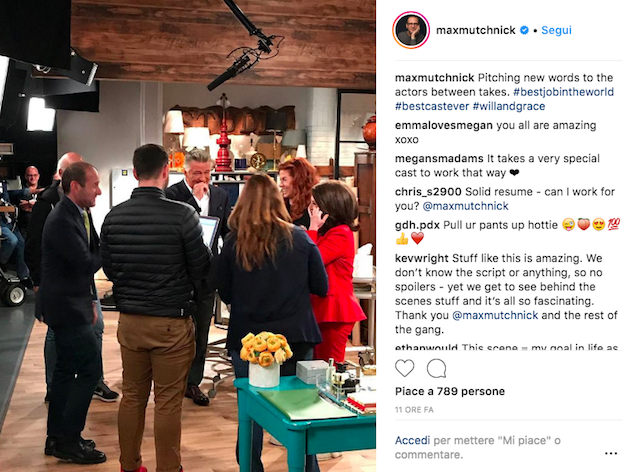
Task: Open the #willandgrace hashtag
Action: [509, 106]
